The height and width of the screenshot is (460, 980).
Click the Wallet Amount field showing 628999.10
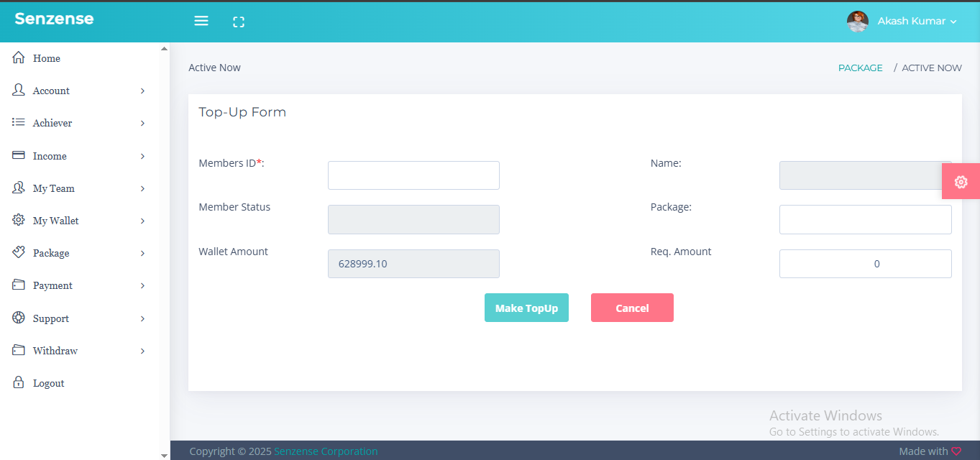tap(413, 264)
